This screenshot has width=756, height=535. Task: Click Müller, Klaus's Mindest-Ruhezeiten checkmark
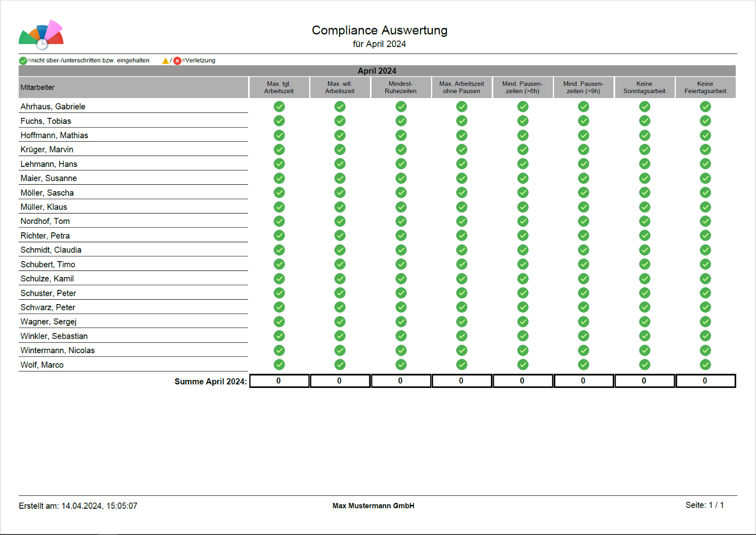(401, 207)
